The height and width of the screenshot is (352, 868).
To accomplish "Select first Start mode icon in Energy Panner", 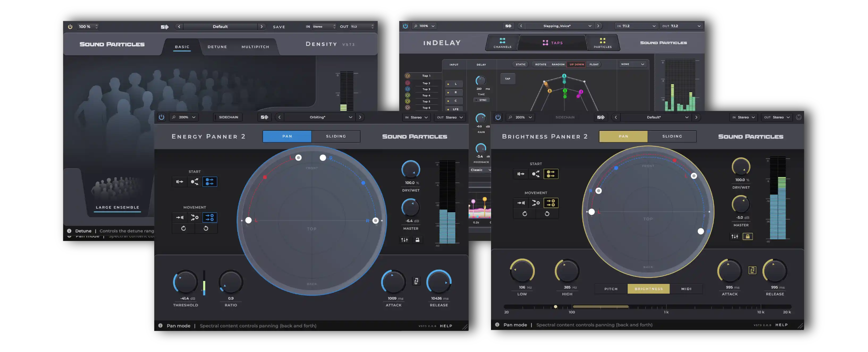I will tap(180, 182).
